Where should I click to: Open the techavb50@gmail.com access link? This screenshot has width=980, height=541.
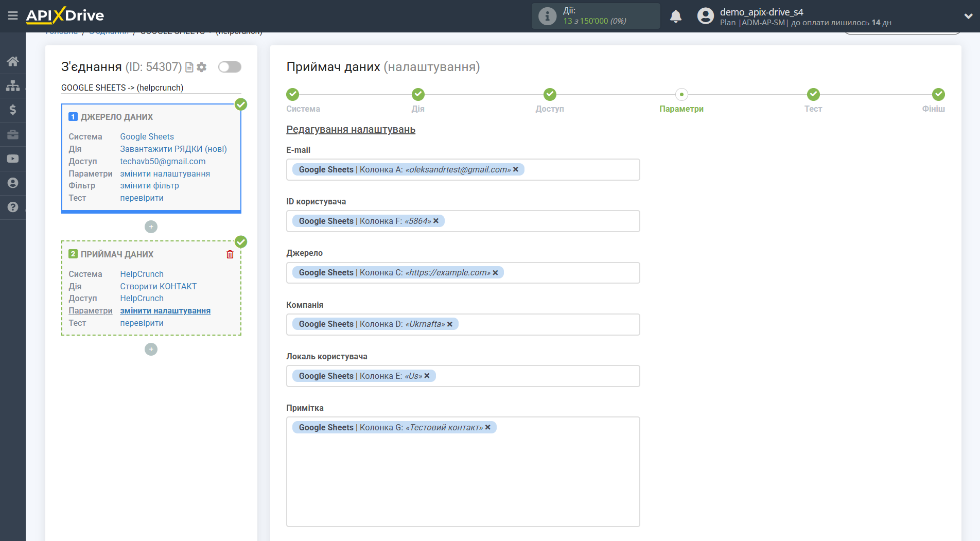(x=163, y=161)
